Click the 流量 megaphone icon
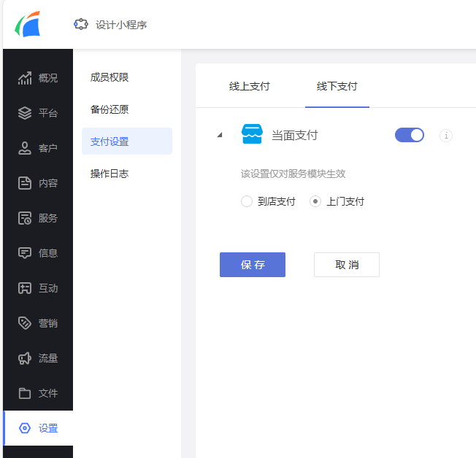 (x=25, y=358)
